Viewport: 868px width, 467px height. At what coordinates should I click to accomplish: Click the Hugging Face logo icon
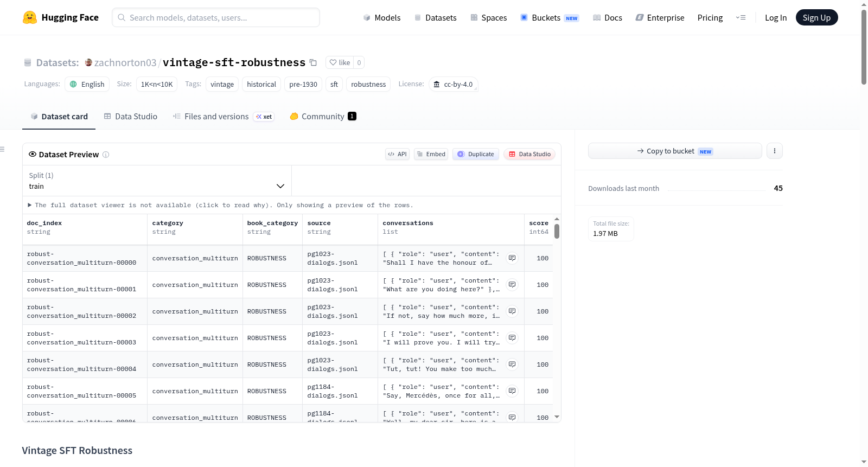[30, 17]
